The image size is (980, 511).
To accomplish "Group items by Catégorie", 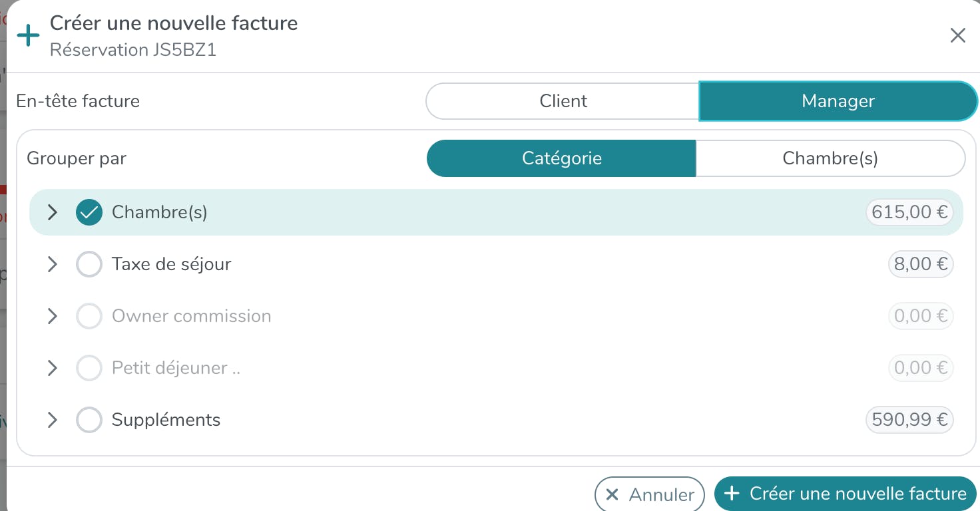I will click(x=561, y=158).
